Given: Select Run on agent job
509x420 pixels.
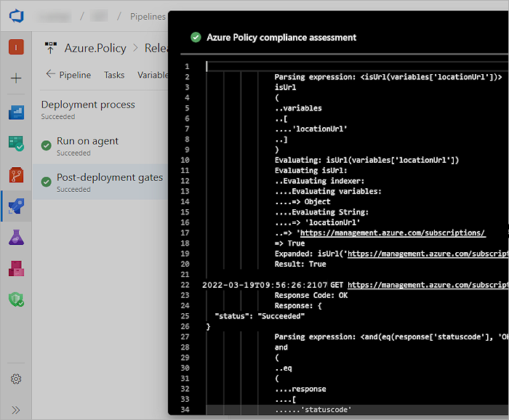Looking at the screenshot, I should pos(87,141).
